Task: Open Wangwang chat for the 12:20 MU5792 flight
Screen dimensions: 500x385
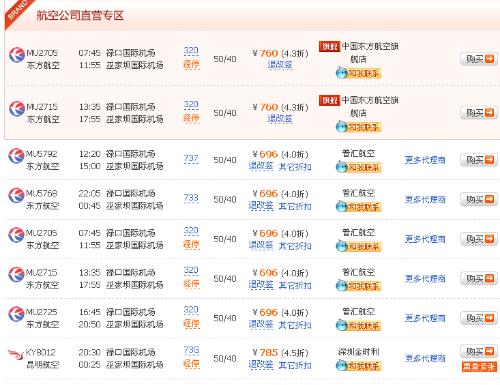Action: [x=358, y=167]
